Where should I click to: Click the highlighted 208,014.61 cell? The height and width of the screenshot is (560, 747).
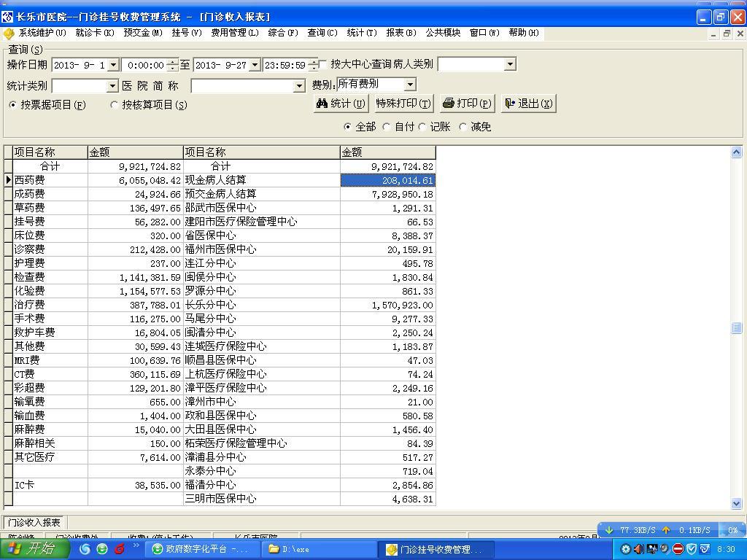pyautogui.click(x=388, y=180)
